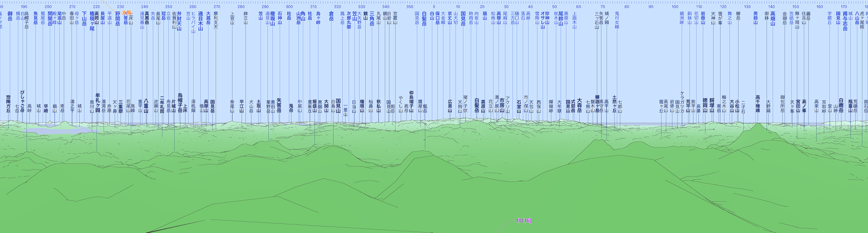Click the 90 degree mark on azimuth ruler
Image resolution: width=868 pixels, height=233 pixels.
click(x=651, y=7)
